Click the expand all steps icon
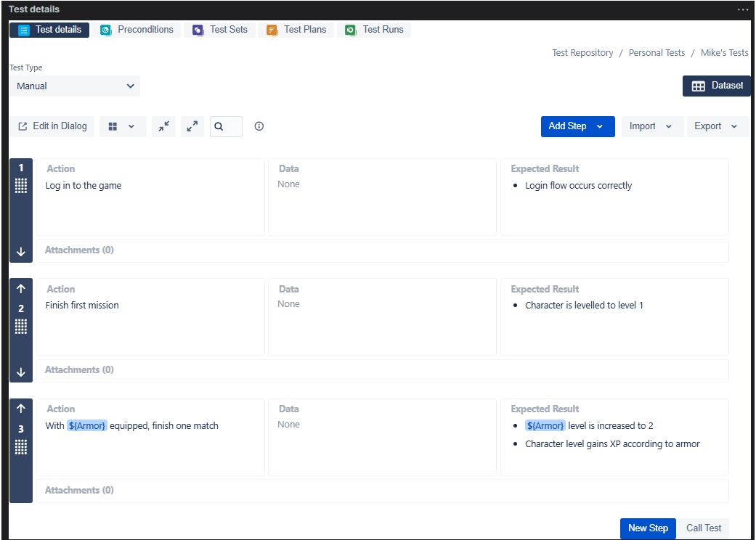Screen dimensions: 756x540 (x=192, y=126)
